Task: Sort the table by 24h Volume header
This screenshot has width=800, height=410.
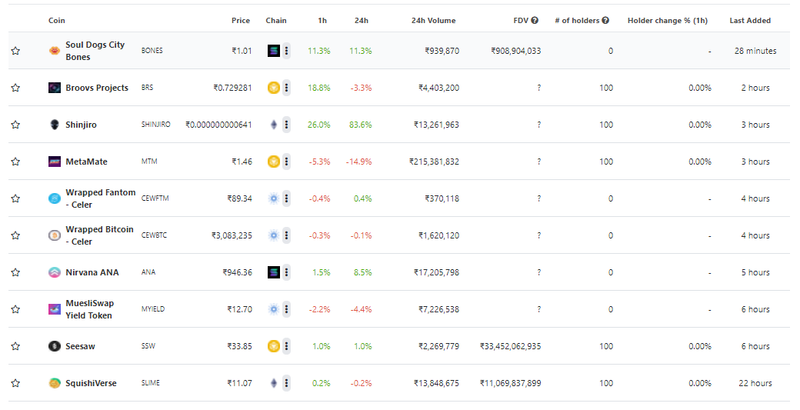Action: pos(434,20)
